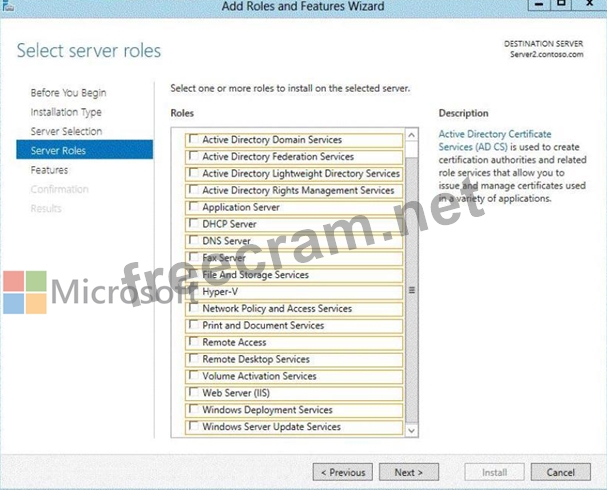Viewport: 607px width, 490px height.
Task: Enable the DHCP Server checkbox
Action: (x=194, y=223)
